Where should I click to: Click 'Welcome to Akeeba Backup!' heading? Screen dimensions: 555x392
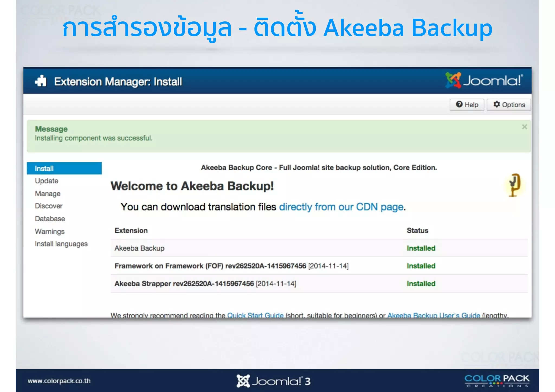[x=192, y=186]
